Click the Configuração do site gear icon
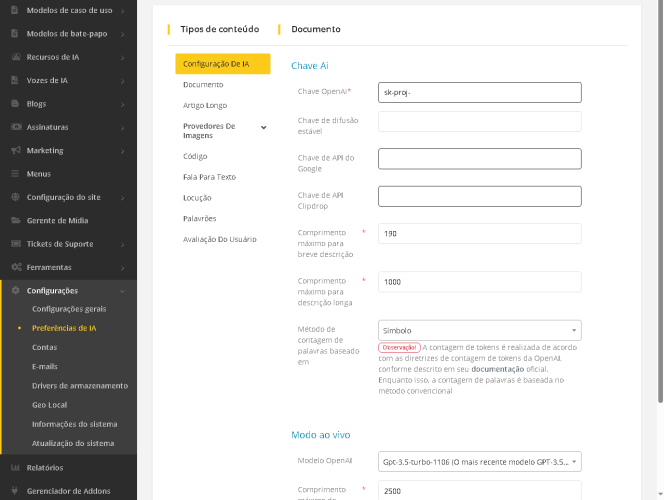664x500 pixels. pos(16,197)
